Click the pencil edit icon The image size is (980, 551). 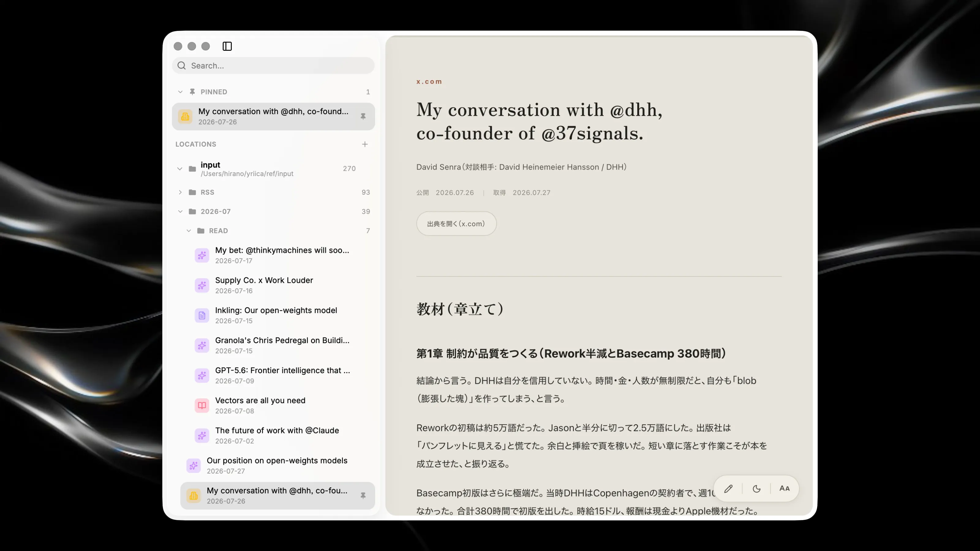[728, 489]
